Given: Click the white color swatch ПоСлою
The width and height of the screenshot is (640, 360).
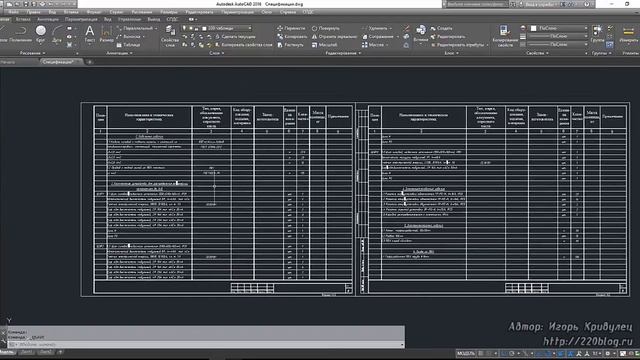Looking at the screenshot, I should pos(533,28).
